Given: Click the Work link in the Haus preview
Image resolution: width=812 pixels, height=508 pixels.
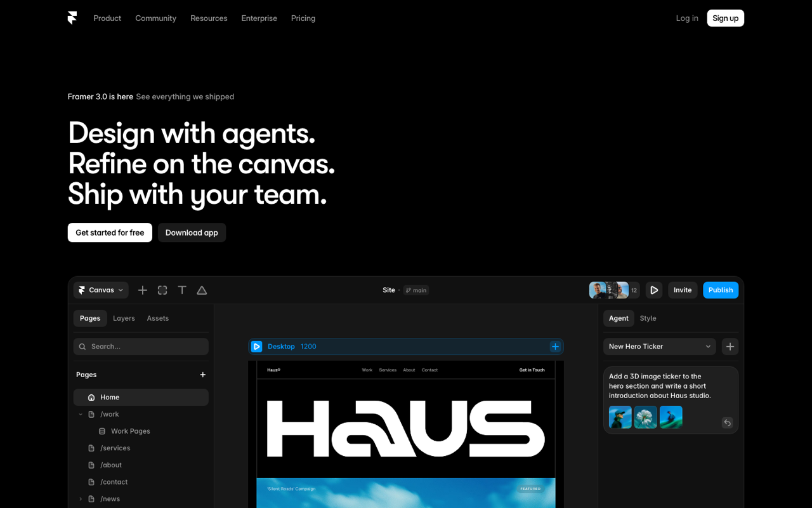Looking at the screenshot, I should tap(367, 370).
